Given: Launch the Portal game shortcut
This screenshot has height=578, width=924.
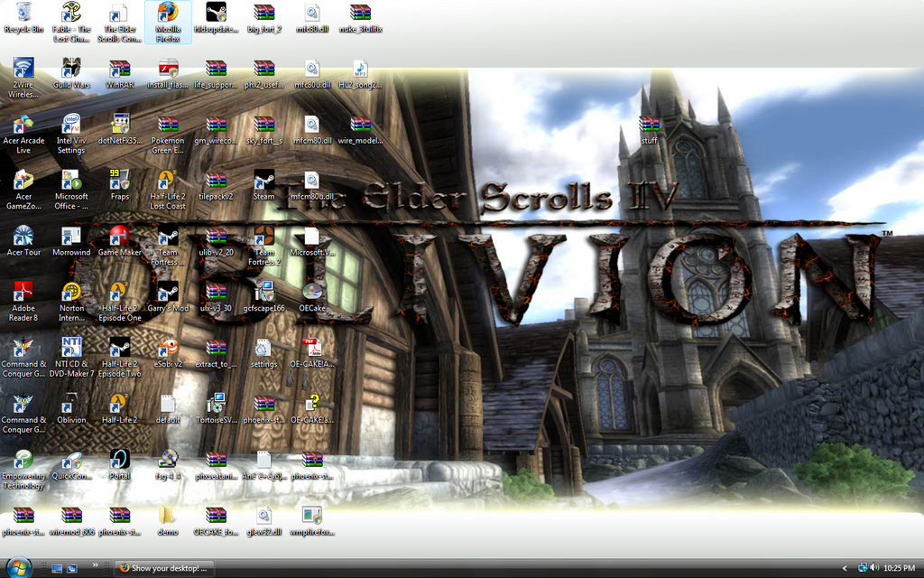Looking at the screenshot, I should click(x=120, y=465).
